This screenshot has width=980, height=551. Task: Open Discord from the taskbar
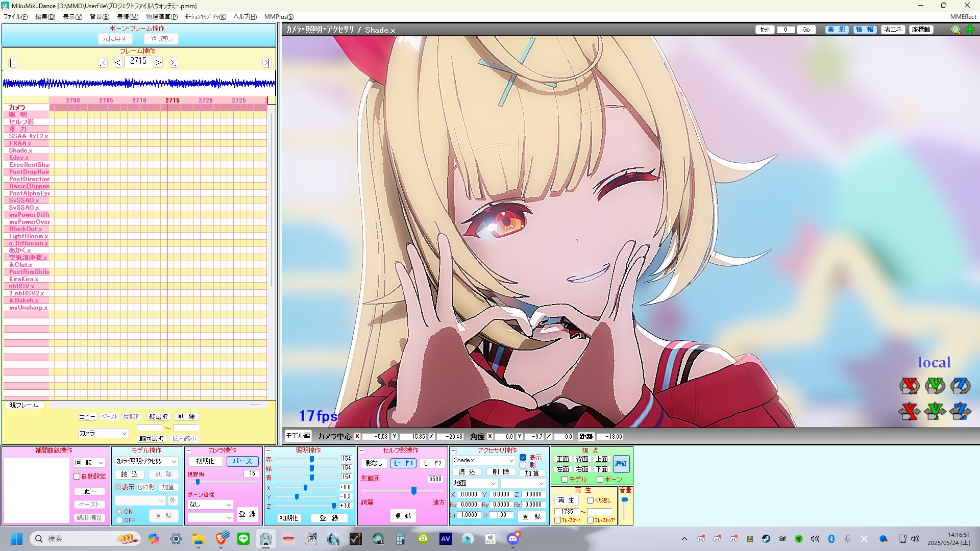click(x=513, y=539)
